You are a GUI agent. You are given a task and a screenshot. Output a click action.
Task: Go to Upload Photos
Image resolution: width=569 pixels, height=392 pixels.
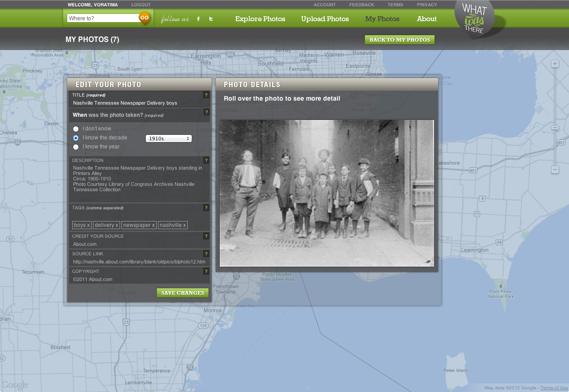325,19
